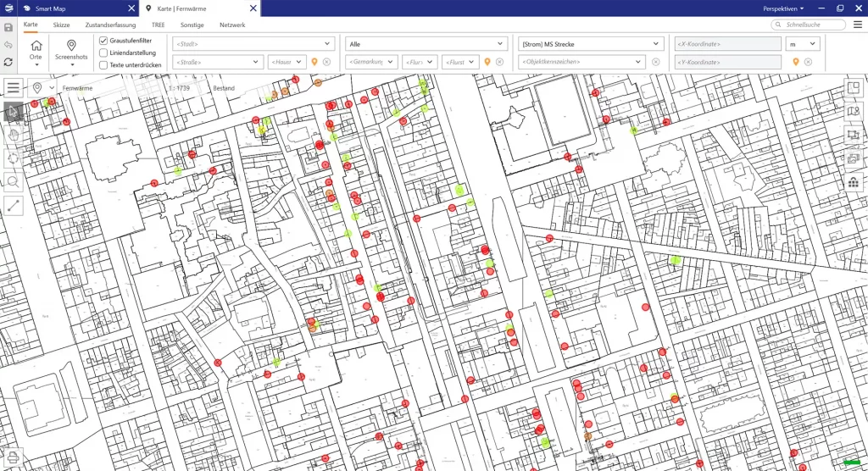The image size is (868, 471).
Task: Activate the magnifier zoom tool
Action: point(13,181)
